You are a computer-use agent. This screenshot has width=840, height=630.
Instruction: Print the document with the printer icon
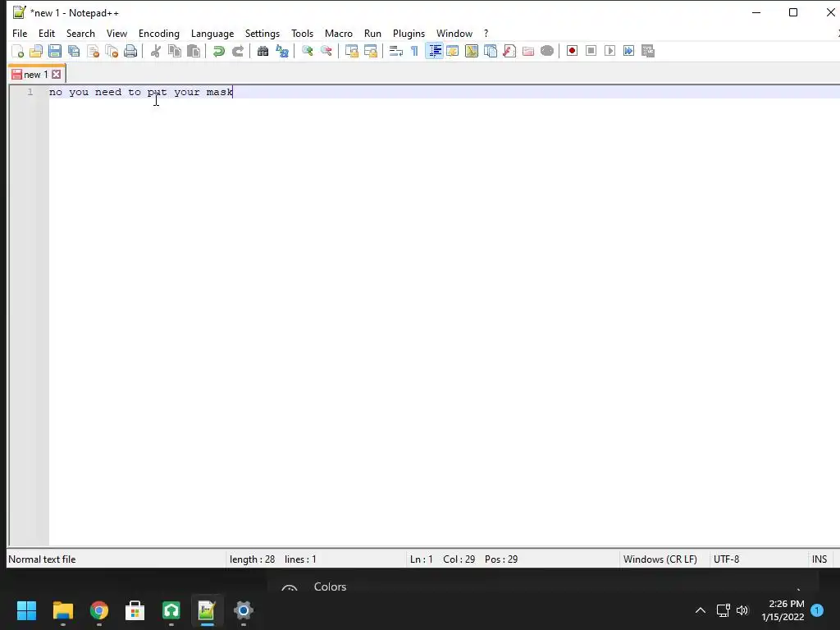pos(130,51)
